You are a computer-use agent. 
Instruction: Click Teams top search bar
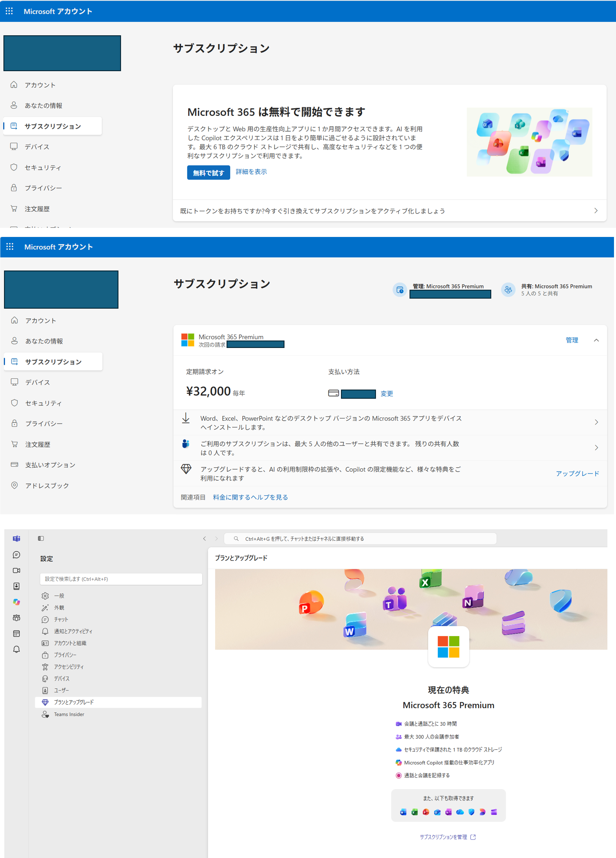(360, 539)
